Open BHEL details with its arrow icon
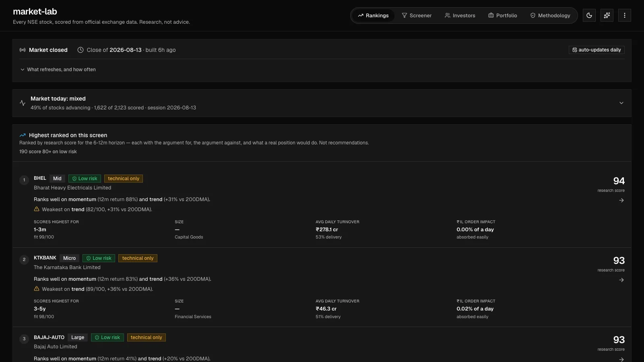The width and height of the screenshot is (644, 362). 621,200
